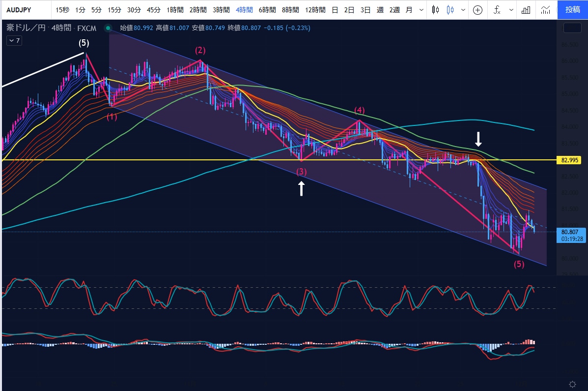Select the blue hollow candles chart style
Viewport: 588px width, 391px height.
[450, 10]
